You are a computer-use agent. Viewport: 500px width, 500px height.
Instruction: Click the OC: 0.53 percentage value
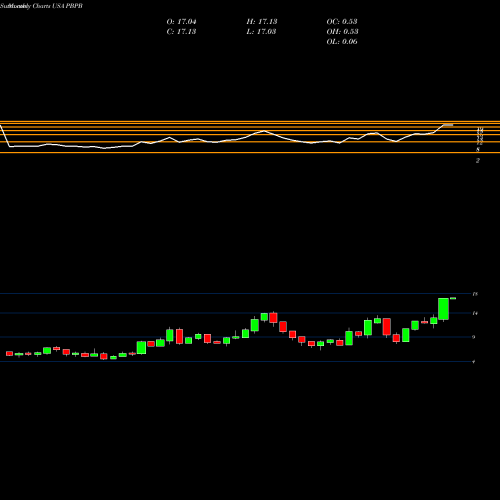coord(342,22)
